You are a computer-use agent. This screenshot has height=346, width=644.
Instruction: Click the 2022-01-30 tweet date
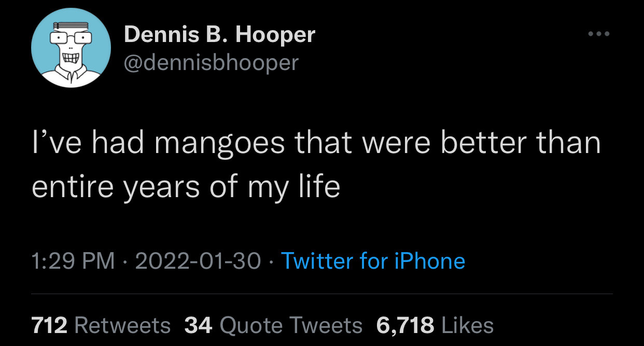[198, 260]
